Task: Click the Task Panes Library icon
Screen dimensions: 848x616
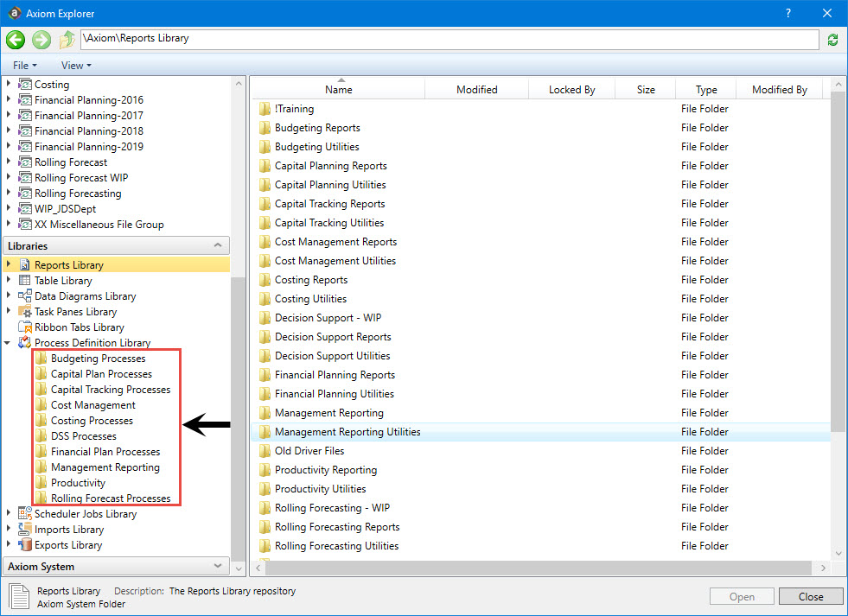Action: [25, 312]
